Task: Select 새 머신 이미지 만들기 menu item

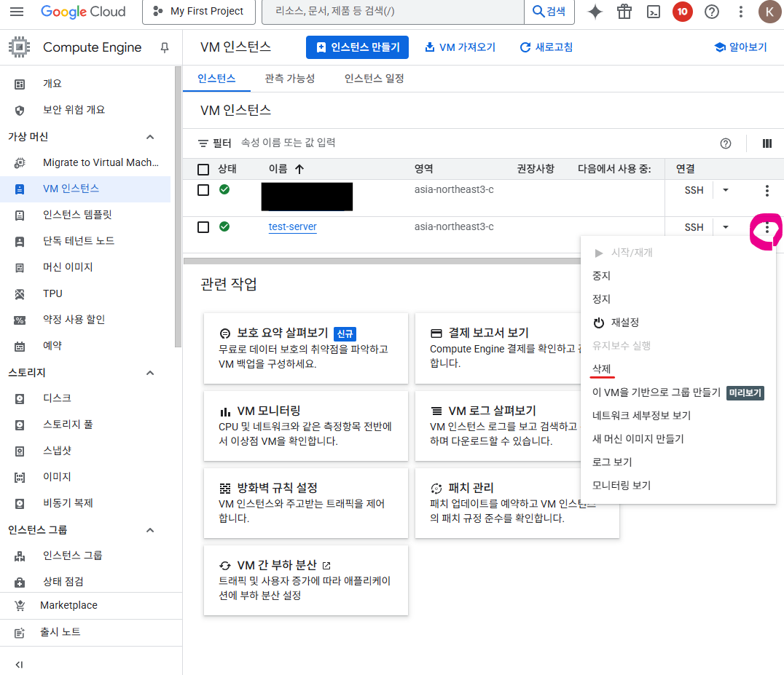Action: [x=678, y=438]
